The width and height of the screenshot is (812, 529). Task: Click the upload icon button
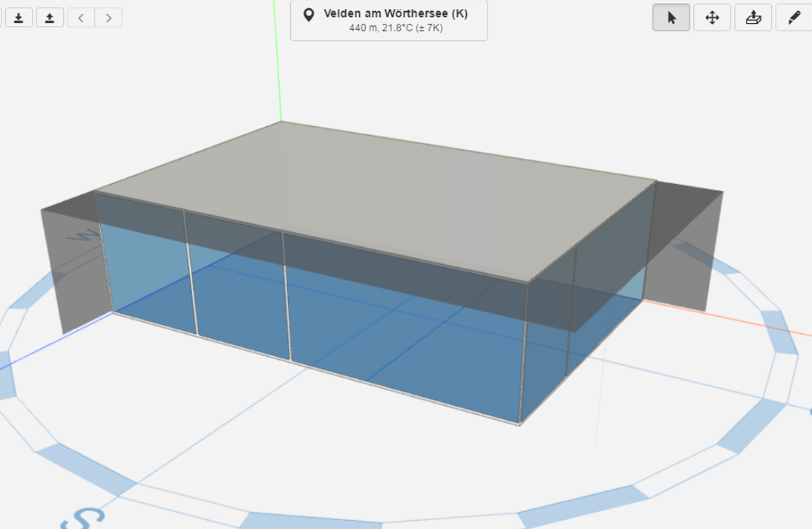(x=50, y=18)
